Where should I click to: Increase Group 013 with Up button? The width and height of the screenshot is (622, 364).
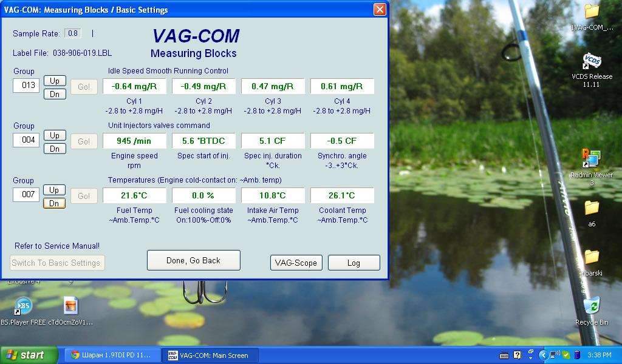[55, 81]
